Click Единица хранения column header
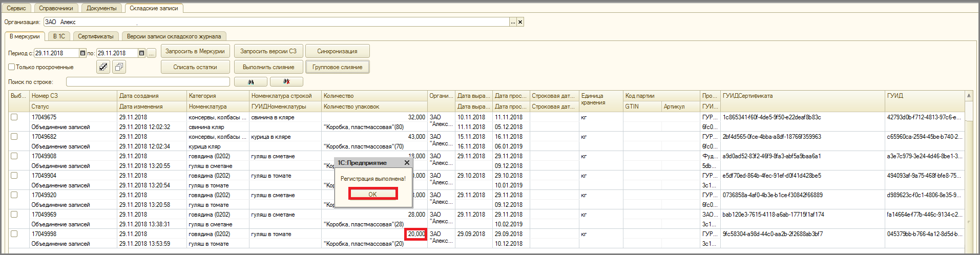This screenshot has height=255, width=980. [x=601, y=101]
